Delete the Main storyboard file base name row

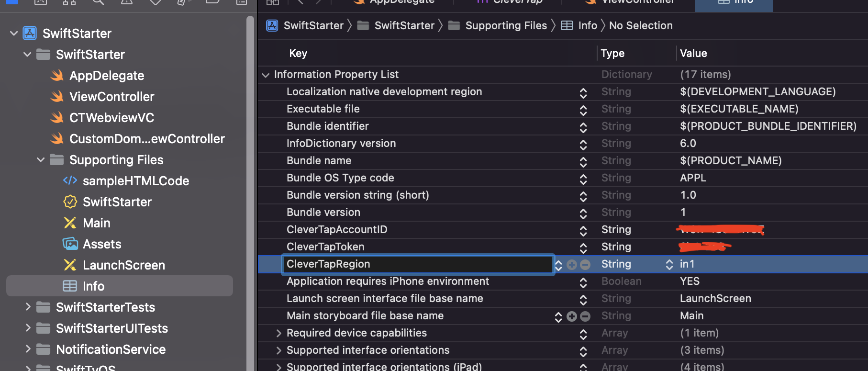tap(585, 316)
